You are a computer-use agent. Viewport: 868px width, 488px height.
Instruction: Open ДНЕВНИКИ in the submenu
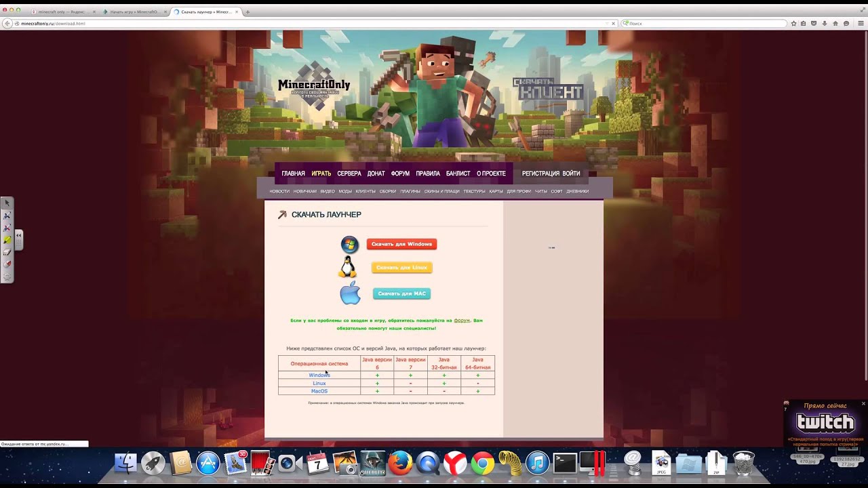[578, 192]
